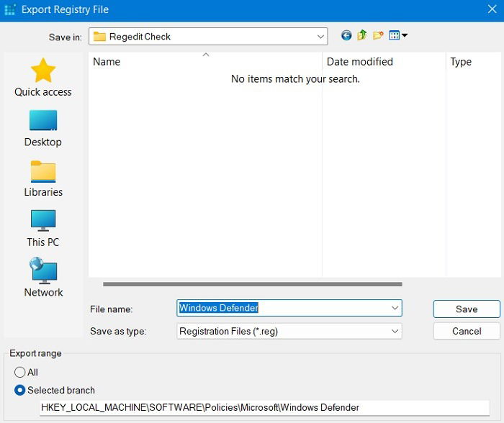Expand the File name history dropdown

395,308
